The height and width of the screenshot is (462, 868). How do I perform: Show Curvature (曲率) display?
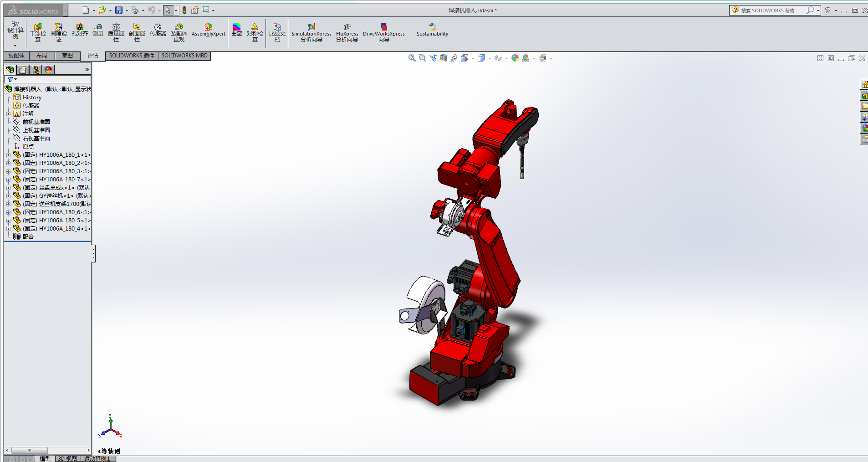pyautogui.click(x=237, y=30)
